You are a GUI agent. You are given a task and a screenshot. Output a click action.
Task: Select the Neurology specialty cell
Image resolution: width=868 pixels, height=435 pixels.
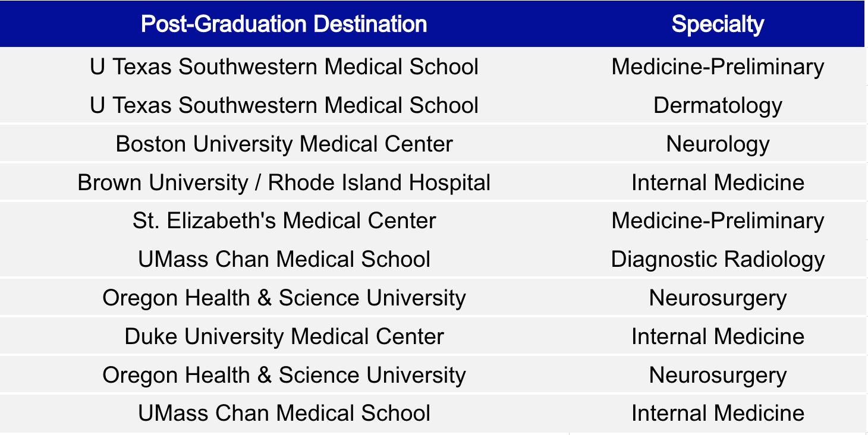point(718,144)
